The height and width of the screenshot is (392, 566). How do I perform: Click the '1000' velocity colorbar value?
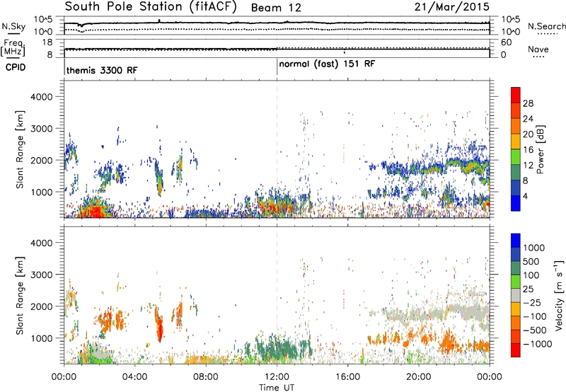[x=534, y=248]
